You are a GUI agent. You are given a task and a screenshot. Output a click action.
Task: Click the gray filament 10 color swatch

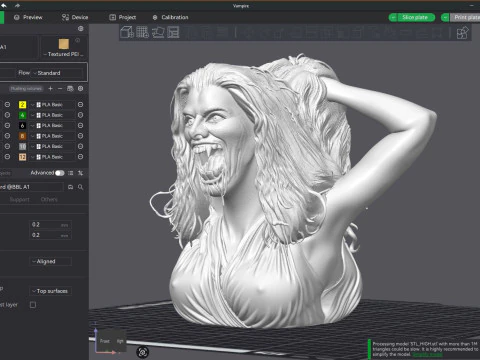click(x=22, y=146)
